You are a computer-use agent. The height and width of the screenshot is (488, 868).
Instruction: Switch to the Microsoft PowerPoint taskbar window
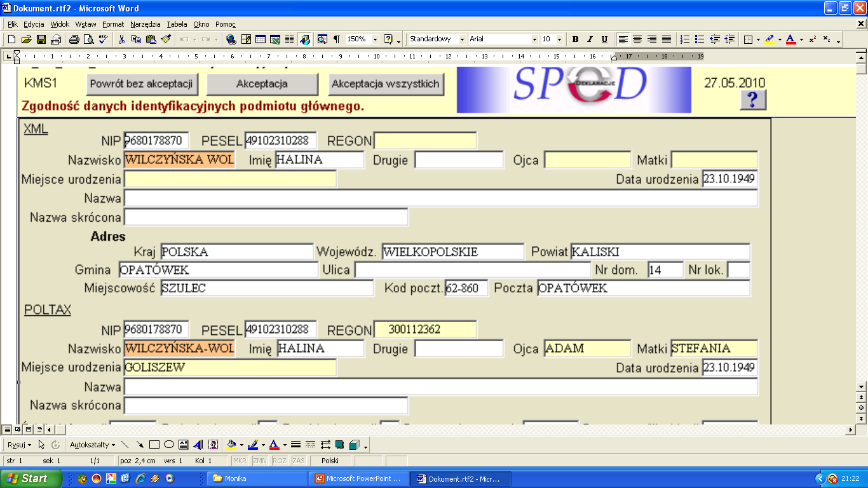[x=358, y=478]
